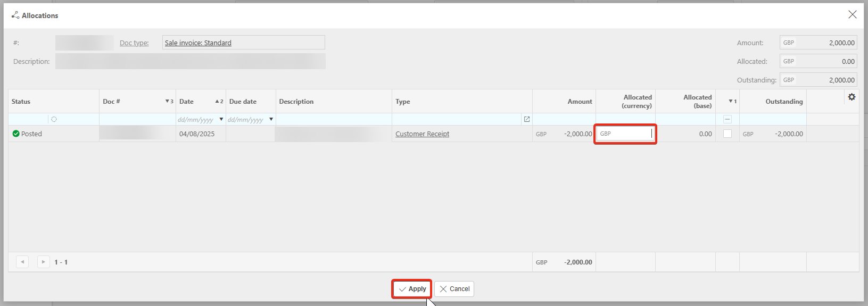
Task: Click the Type filter open-link icon
Action: point(527,119)
